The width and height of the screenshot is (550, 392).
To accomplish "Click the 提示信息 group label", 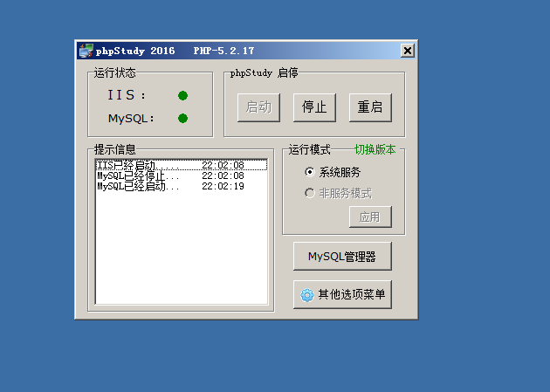I will [114, 149].
